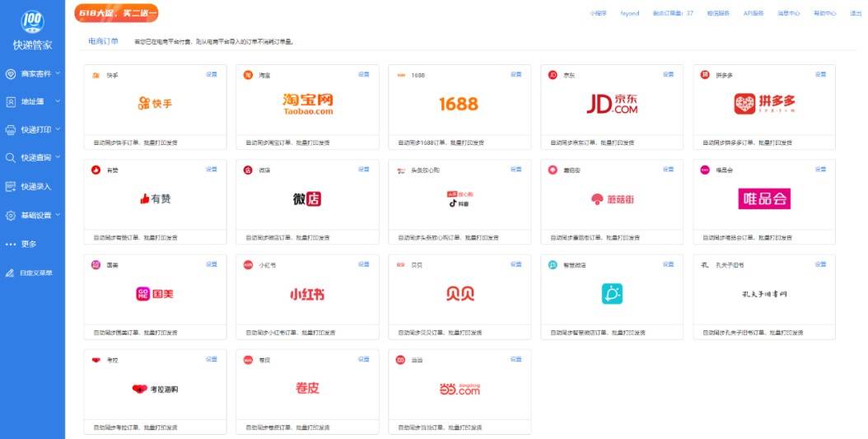Open the API服务 top link
This screenshot has height=439, width=868.
pos(754,13)
